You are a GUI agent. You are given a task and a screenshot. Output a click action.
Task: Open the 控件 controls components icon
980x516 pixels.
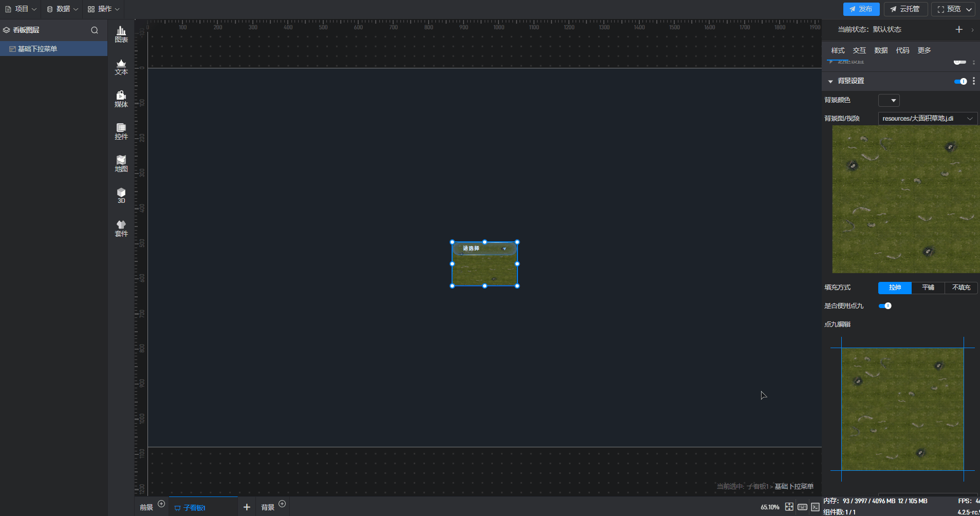coord(121,131)
